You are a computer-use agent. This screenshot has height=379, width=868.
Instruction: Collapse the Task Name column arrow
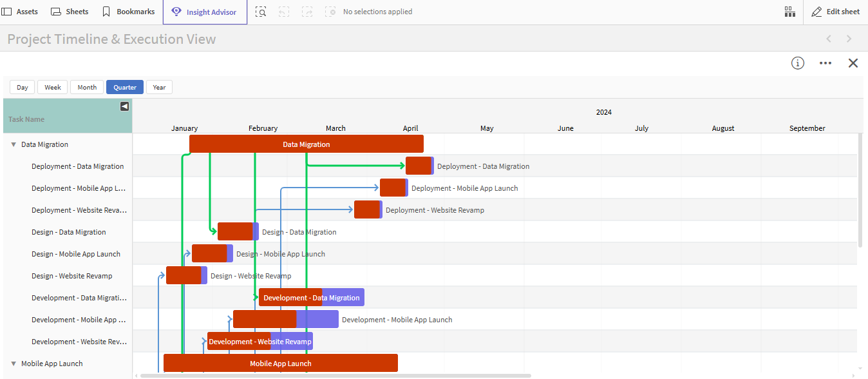click(x=125, y=107)
